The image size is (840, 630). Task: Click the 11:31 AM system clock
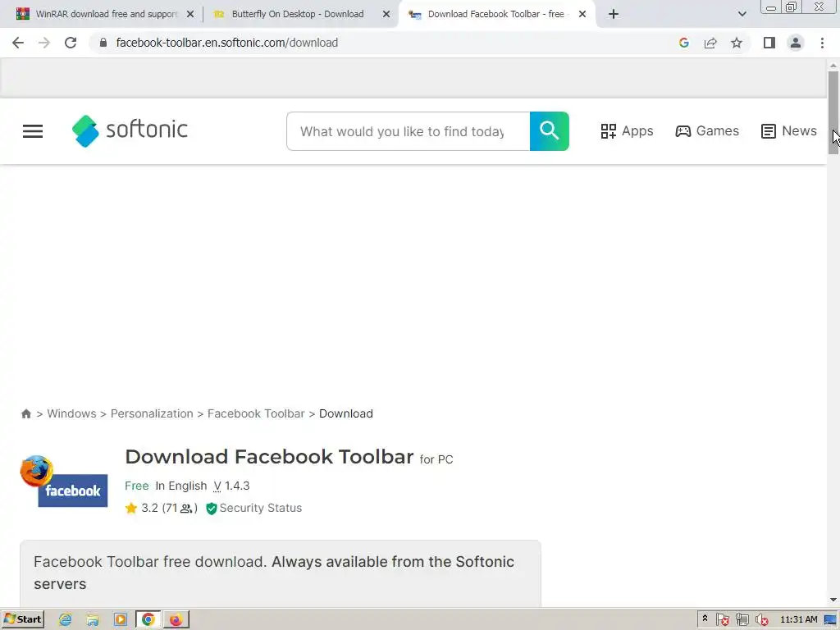click(799, 620)
